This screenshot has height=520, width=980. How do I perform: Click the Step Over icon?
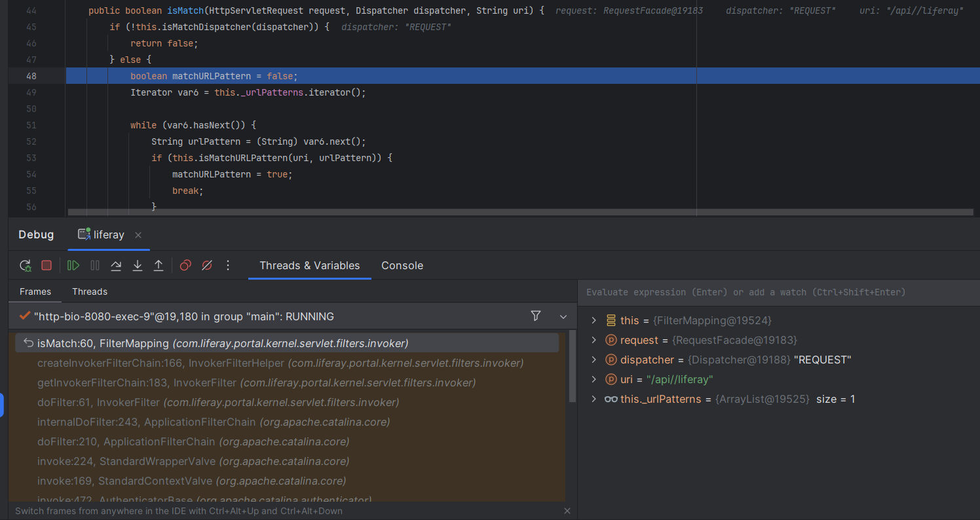click(x=116, y=265)
